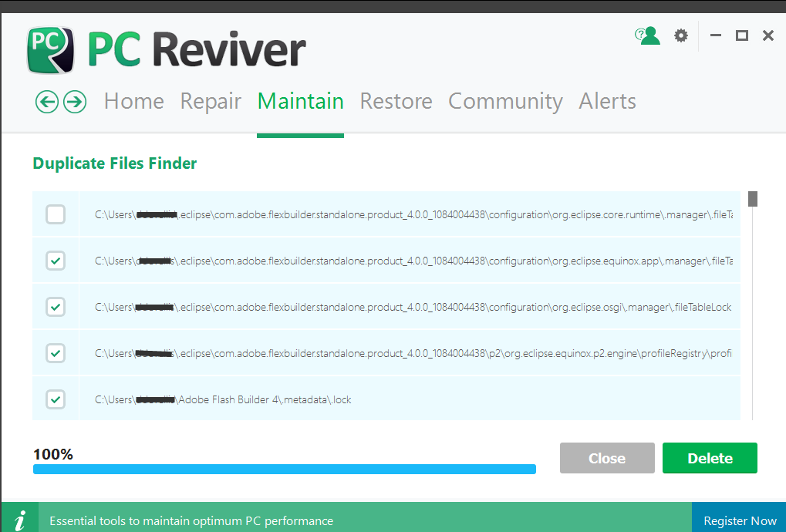786x532 pixels.
Task: Uncheck the p2.engine profileRegistry file checkbox
Action: tap(56, 353)
